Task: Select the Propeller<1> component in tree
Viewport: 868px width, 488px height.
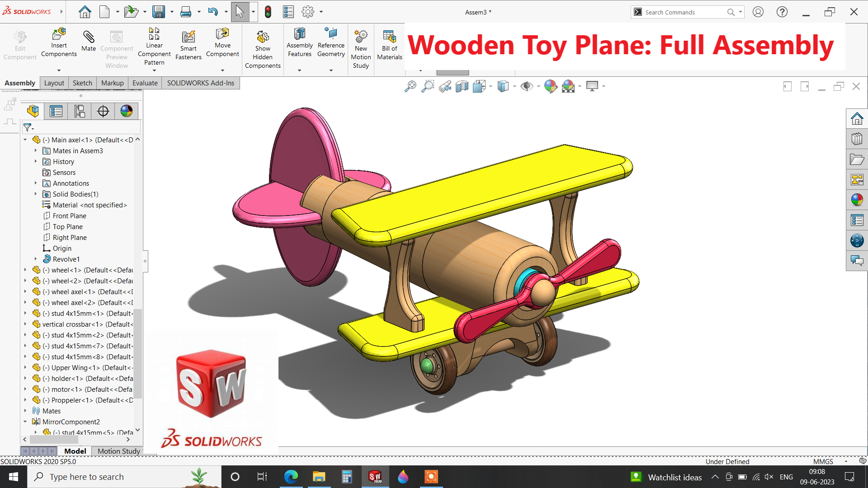Action: click(72, 400)
